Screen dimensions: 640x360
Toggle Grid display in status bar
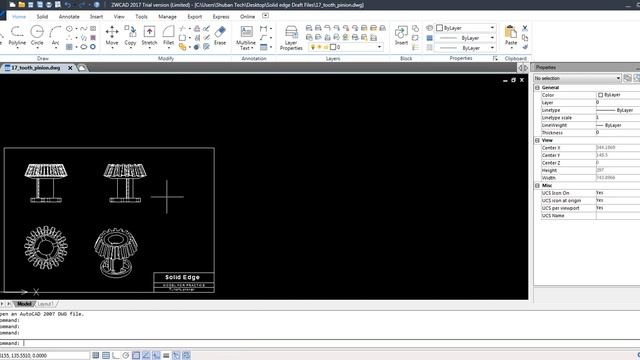click(106, 356)
